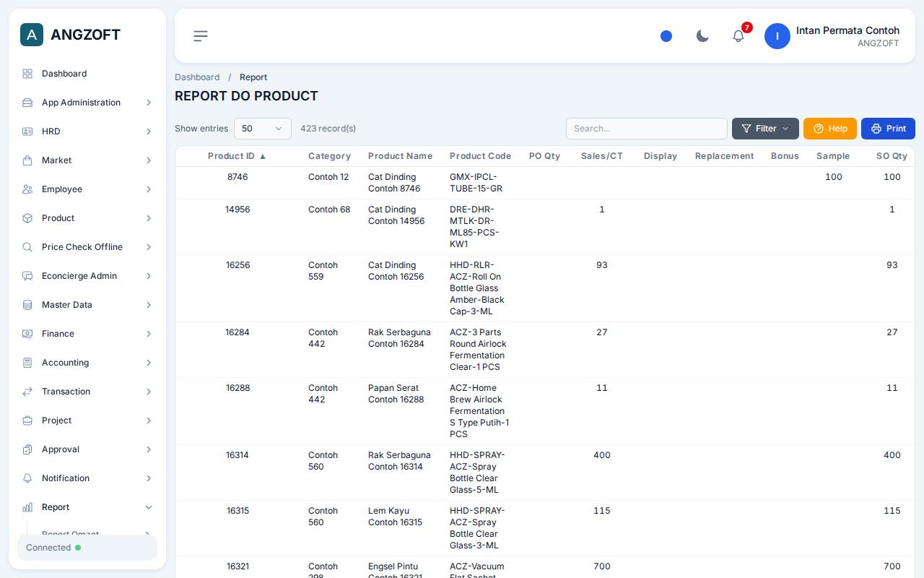Image resolution: width=924 pixels, height=578 pixels.
Task: Click the blue Print button
Action: coord(888,129)
